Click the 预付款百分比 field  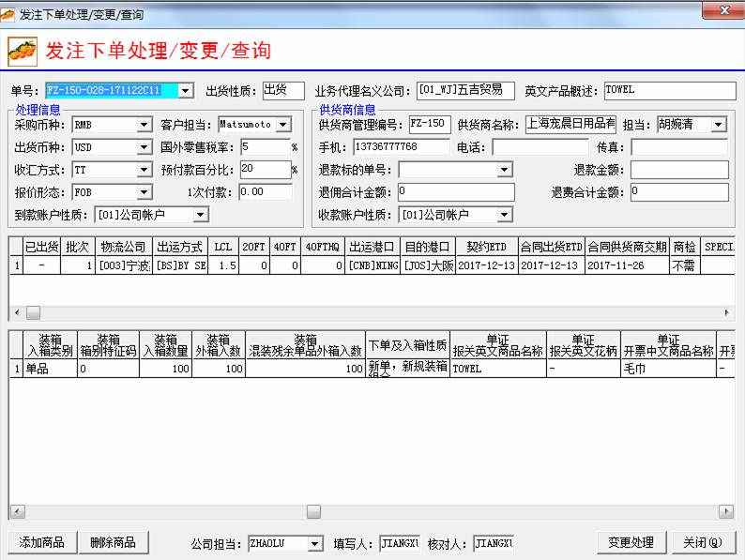coord(266,170)
